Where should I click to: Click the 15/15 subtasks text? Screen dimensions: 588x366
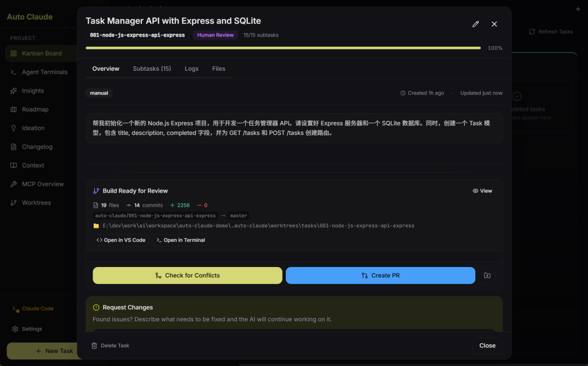[x=261, y=35]
